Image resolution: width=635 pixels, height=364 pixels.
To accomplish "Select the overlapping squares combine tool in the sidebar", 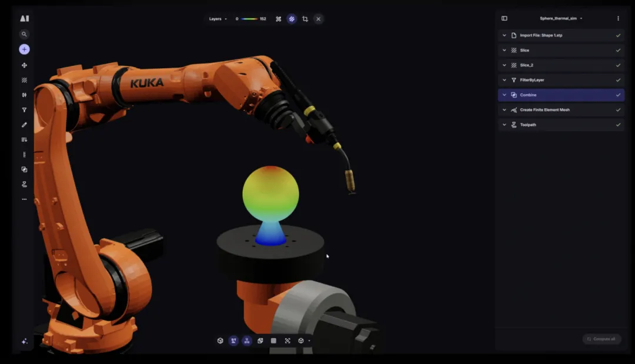I will click(24, 169).
